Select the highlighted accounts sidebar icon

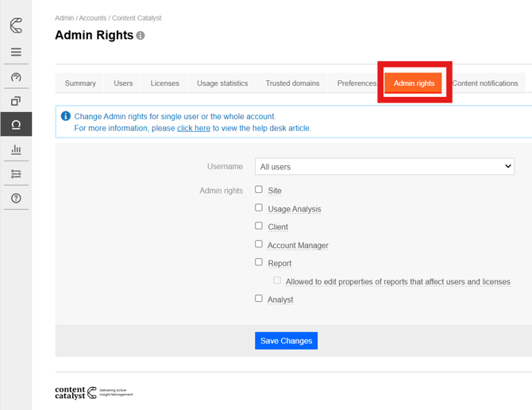[16, 125]
